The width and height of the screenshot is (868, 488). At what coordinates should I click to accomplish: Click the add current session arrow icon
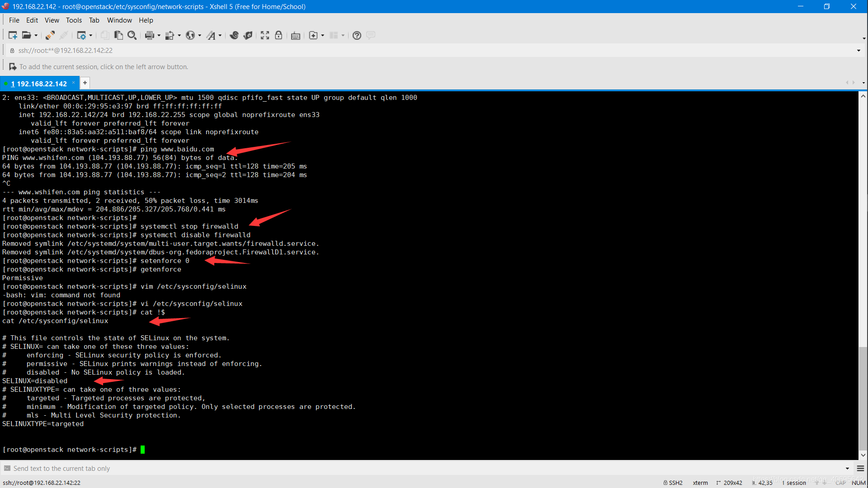[13, 67]
